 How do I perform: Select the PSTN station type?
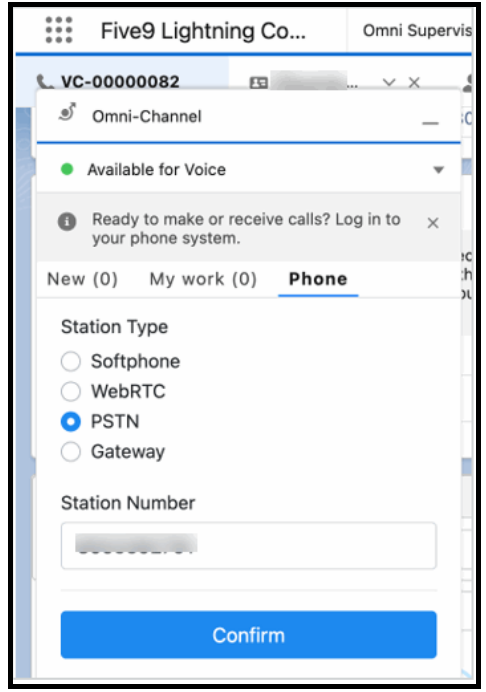(x=71, y=421)
